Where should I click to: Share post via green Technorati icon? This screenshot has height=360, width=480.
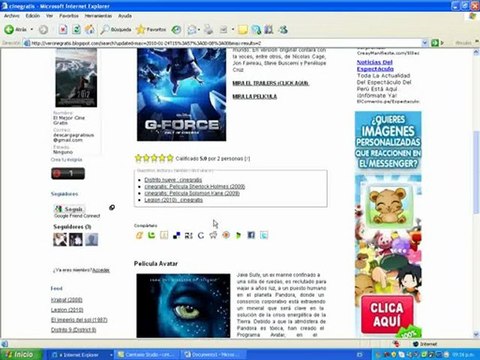[x=151, y=235]
